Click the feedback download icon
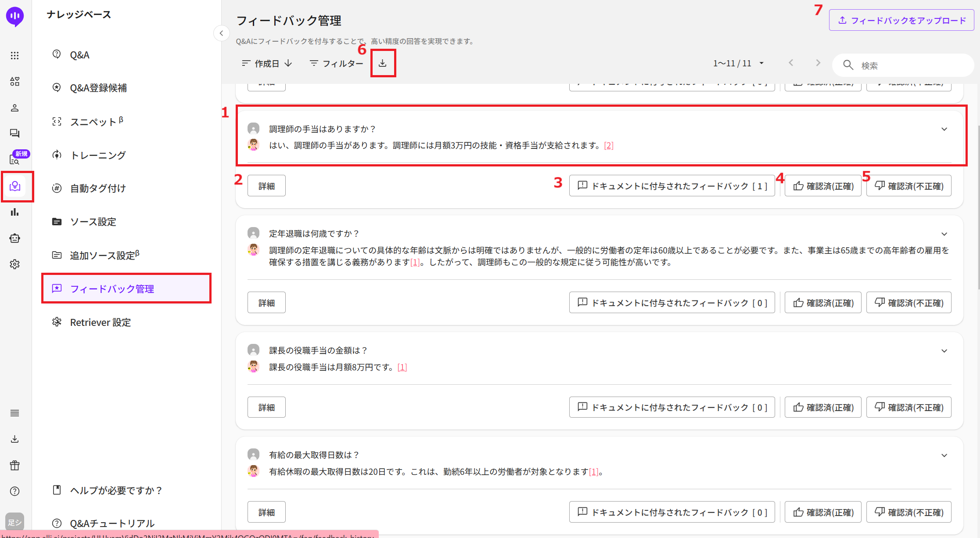Viewport: 980px width, 538px height. tap(383, 63)
